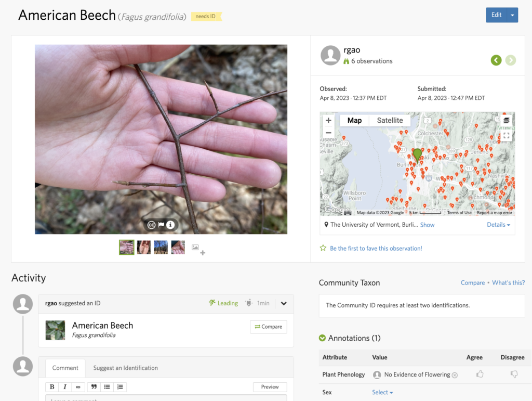Viewport: 532px width, 401px height.
Task: Expand location Details dropdown
Action: pos(498,225)
